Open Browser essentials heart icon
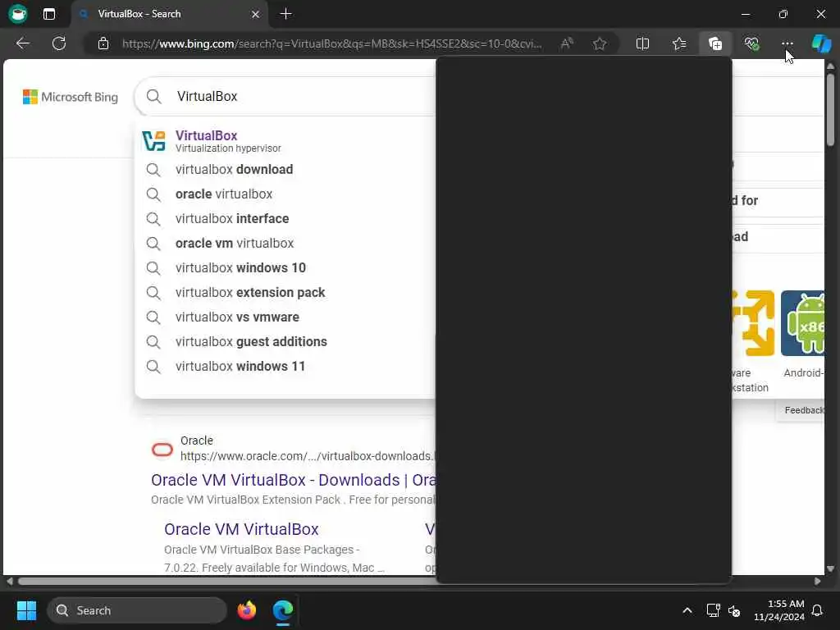The image size is (840, 630). click(x=751, y=43)
